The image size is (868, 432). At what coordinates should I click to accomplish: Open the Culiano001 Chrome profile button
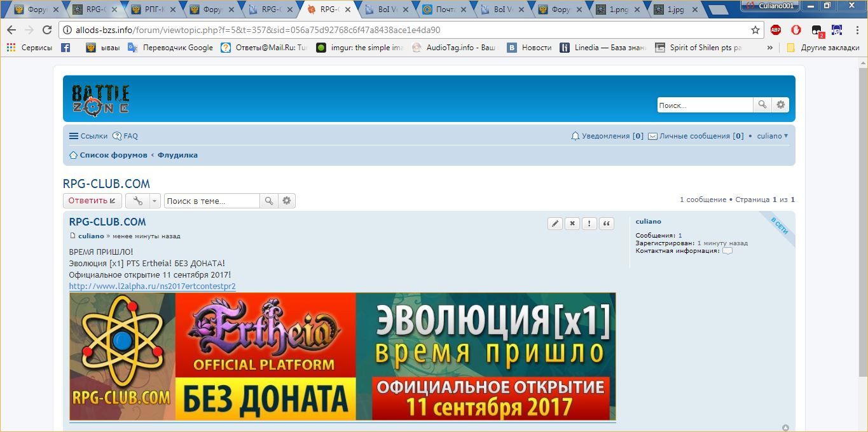point(770,5)
